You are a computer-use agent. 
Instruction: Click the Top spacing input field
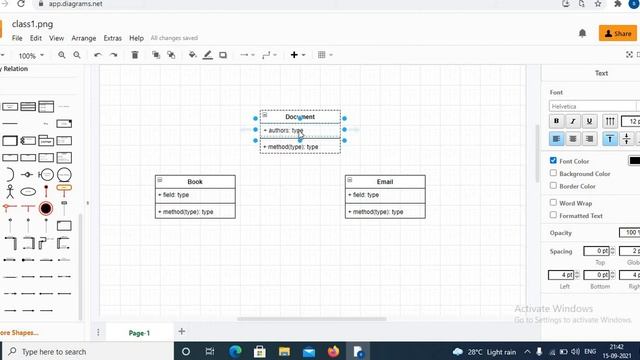[x=596, y=251]
